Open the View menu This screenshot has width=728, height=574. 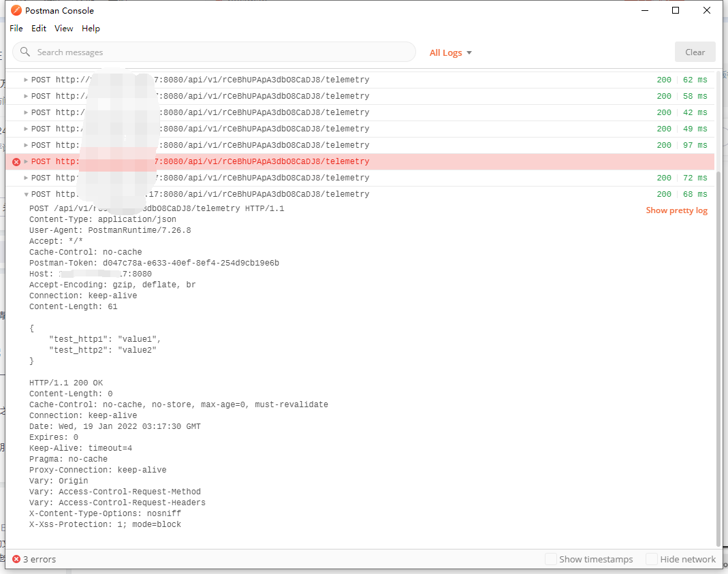63,28
